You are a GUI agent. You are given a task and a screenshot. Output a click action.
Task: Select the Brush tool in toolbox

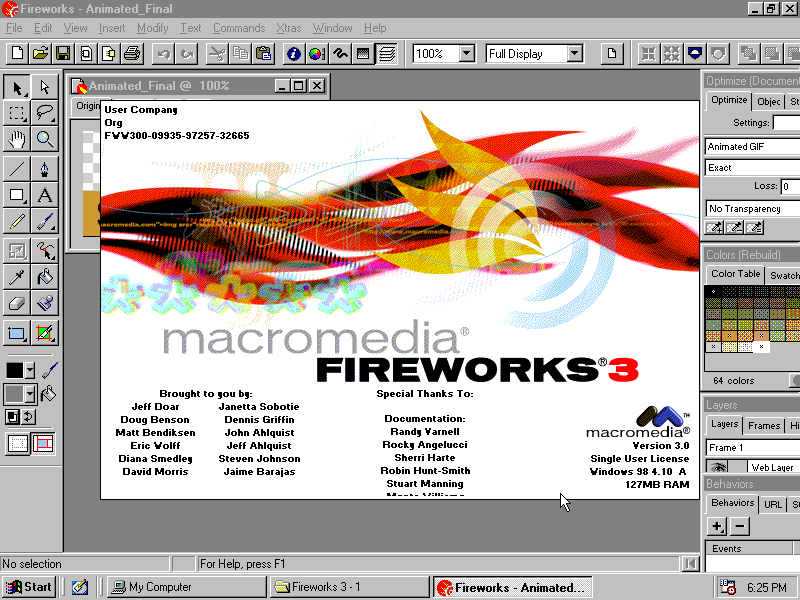(44, 221)
